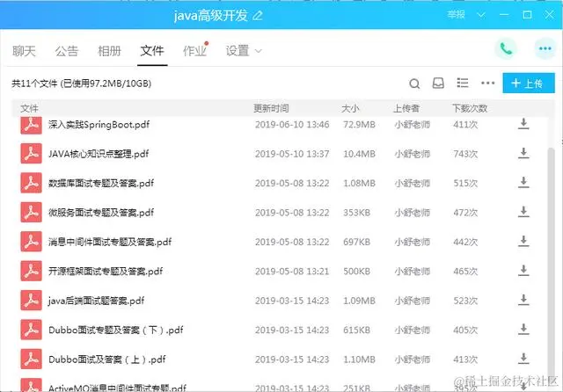The height and width of the screenshot is (392, 563).
Task: Select file name Dubbo面试及答案（上）.pdf
Action: point(107,359)
